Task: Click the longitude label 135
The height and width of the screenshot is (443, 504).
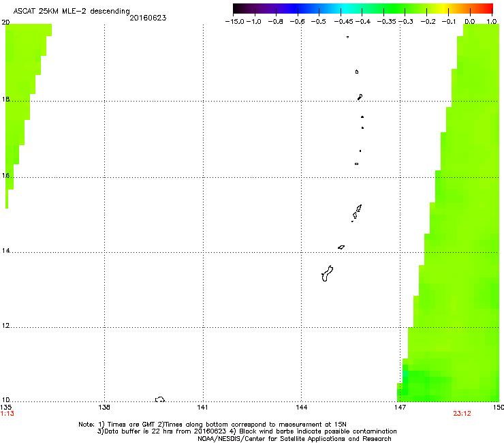Action: point(5,408)
